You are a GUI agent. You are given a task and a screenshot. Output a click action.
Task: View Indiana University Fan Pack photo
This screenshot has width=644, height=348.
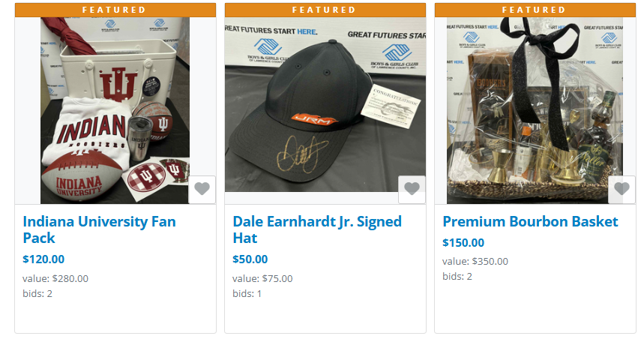coord(115,110)
